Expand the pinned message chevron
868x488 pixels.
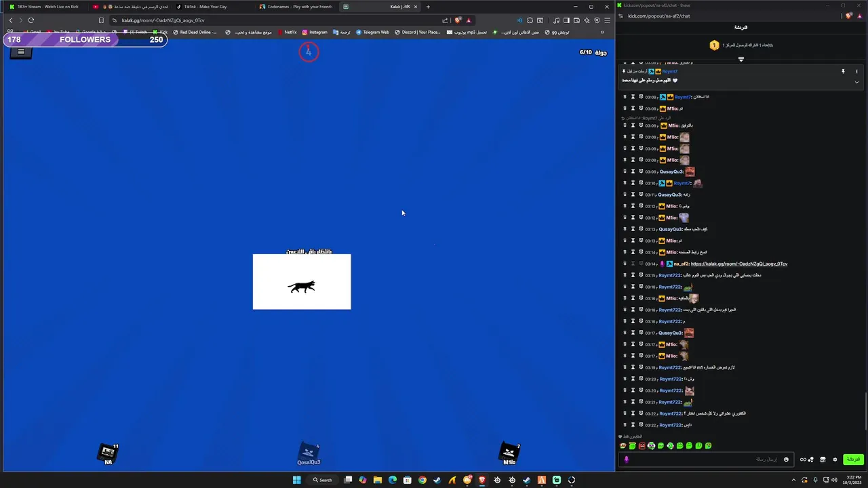(856, 82)
